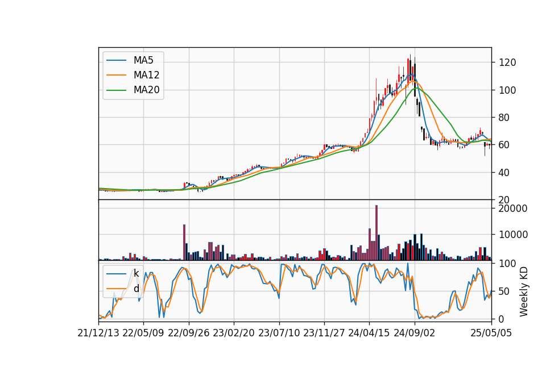This screenshot has width=546, height=392.
Task: Click the MA5 legend label
Action: coord(143,60)
